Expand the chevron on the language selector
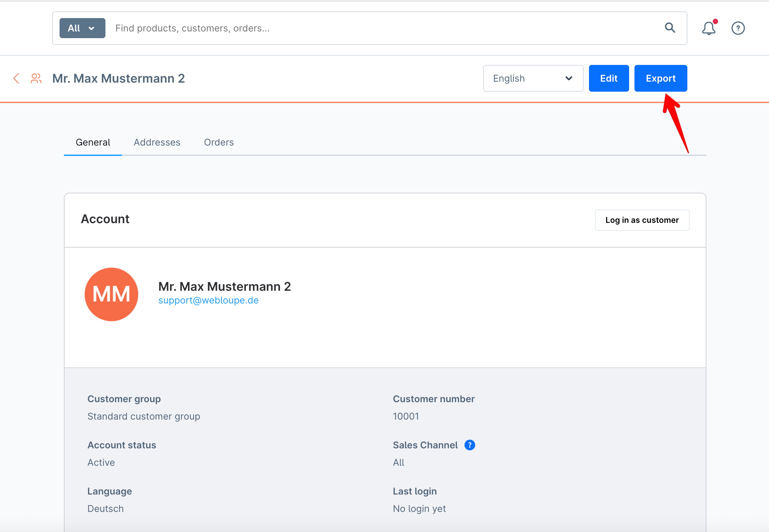The width and height of the screenshot is (769, 532). point(568,78)
